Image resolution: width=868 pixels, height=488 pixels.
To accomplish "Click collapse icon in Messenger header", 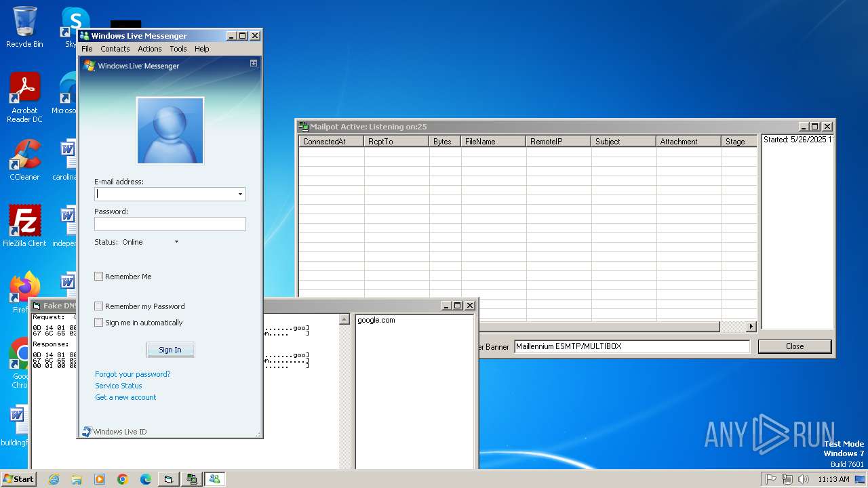I will [x=254, y=63].
